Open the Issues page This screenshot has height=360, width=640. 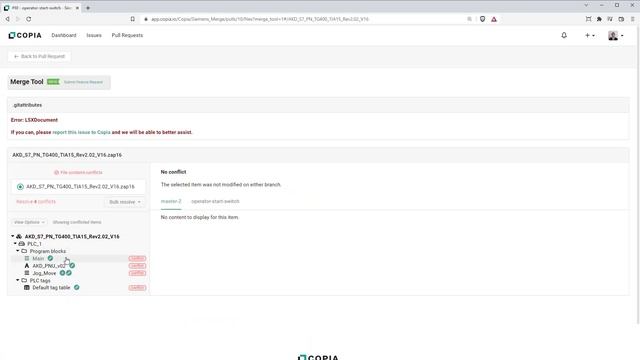click(94, 36)
